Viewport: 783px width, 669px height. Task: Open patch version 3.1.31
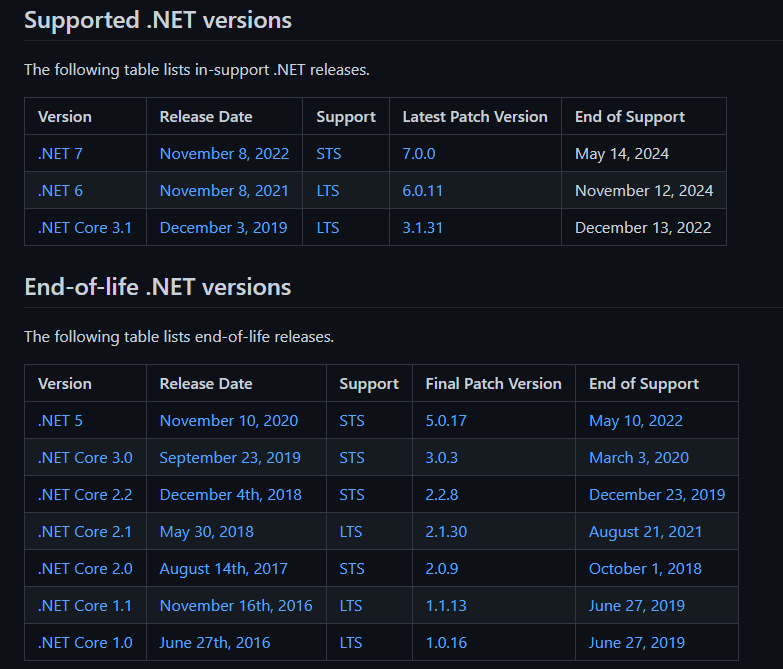tap(422, 228)
